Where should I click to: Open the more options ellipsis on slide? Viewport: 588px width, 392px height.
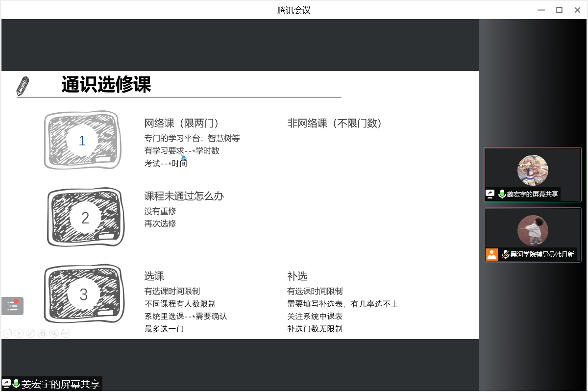coord(66,333)
